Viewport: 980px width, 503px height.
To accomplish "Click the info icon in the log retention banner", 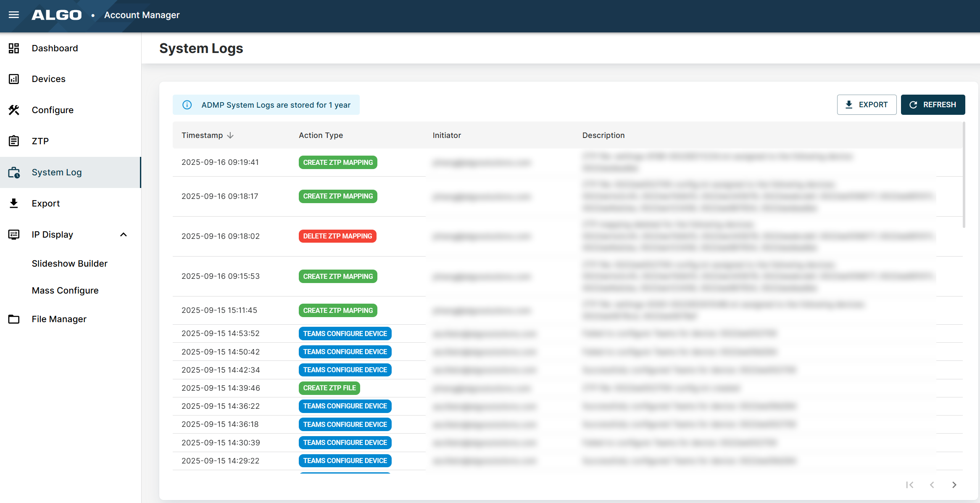I will tap(187, 105).
